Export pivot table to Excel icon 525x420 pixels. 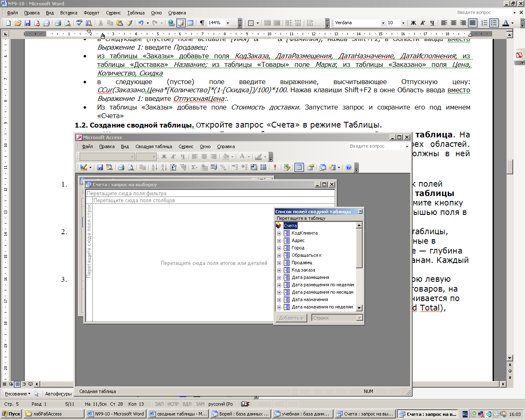(x=287, y=167)
